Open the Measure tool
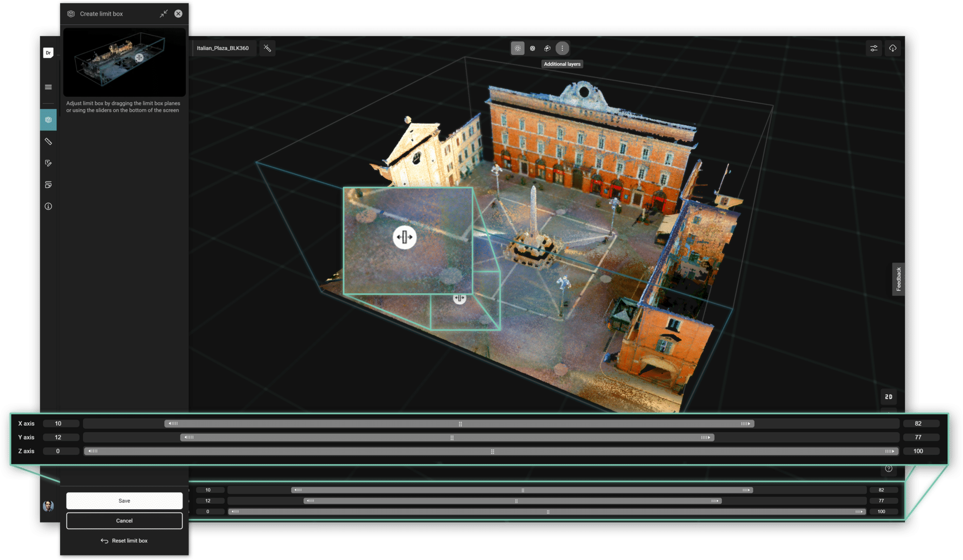The image size is (963, 560). pos(48,141)
